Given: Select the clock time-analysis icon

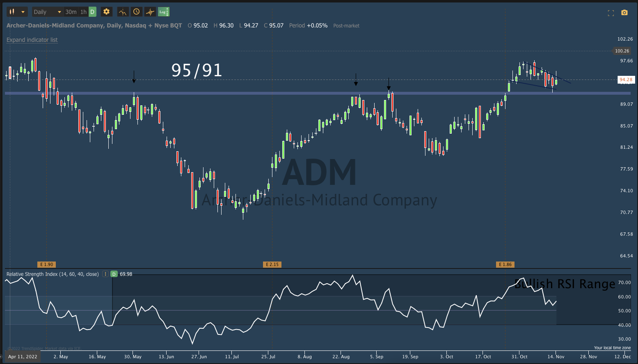Looking at the screenshot, I should (x=136, y=11).
